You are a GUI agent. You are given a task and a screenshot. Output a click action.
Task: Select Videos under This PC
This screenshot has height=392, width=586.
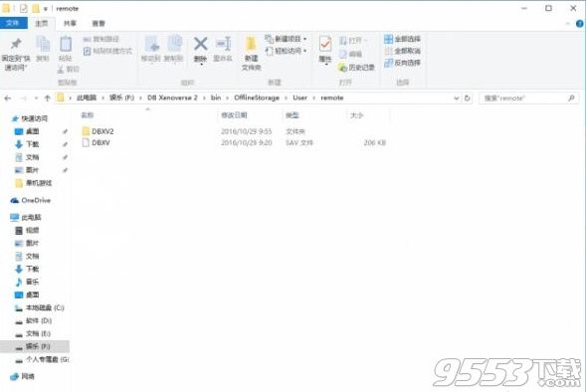[27, 230]
